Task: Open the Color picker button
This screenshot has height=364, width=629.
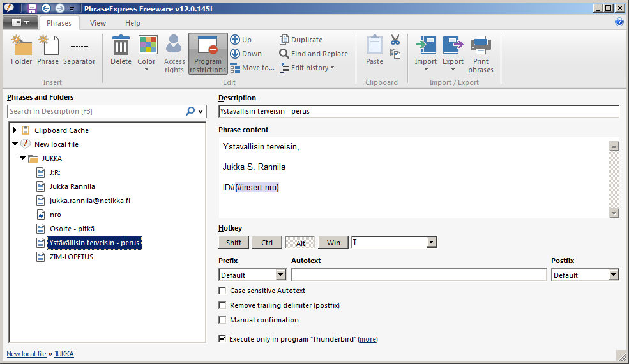Action: click(146, 53)
